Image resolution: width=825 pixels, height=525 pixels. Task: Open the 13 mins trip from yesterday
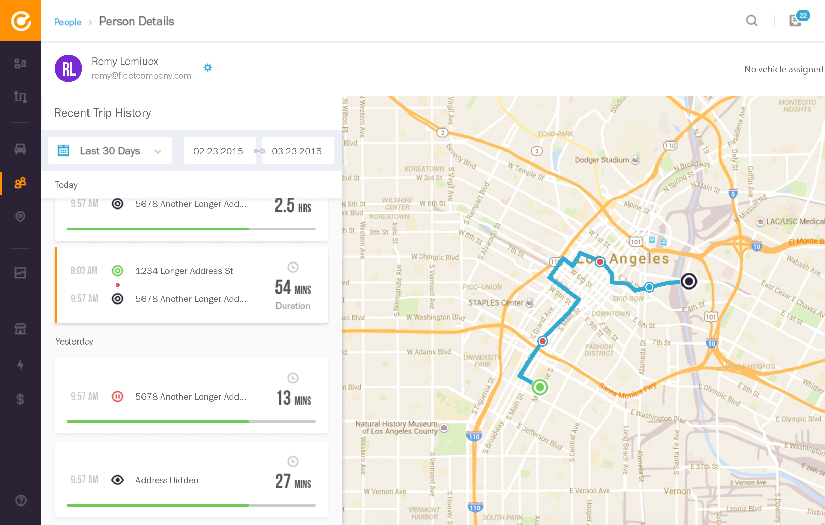(x=191, y=396)
